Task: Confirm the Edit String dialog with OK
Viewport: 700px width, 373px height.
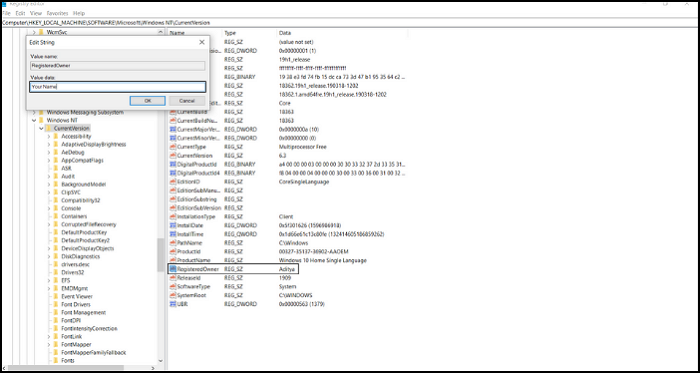Action: [x=148, y=101]
